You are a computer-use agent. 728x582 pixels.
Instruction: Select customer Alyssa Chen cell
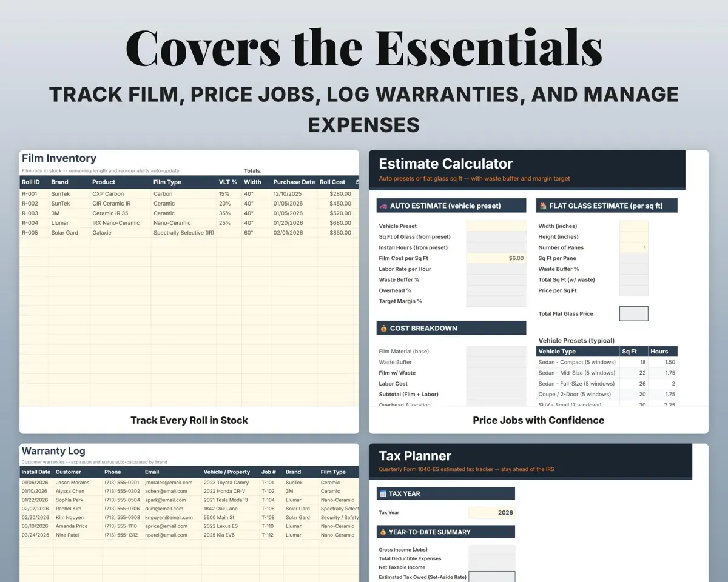pos(78,491)
